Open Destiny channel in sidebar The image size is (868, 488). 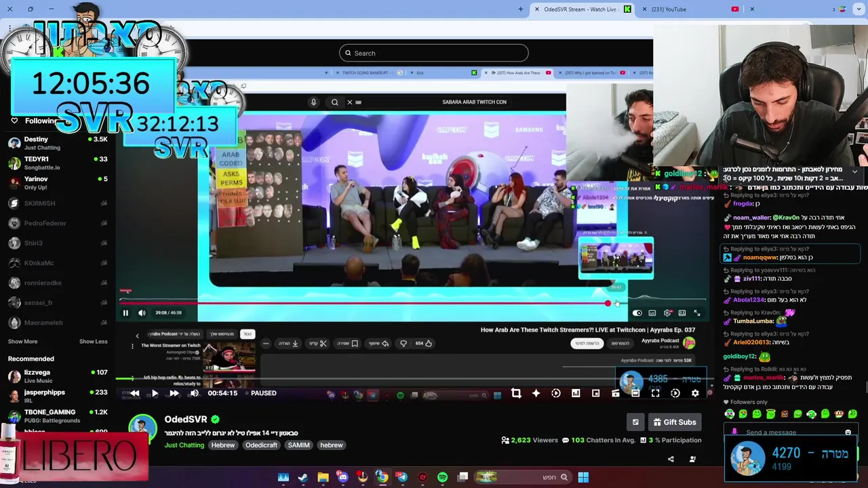click(x=58, y=143)
